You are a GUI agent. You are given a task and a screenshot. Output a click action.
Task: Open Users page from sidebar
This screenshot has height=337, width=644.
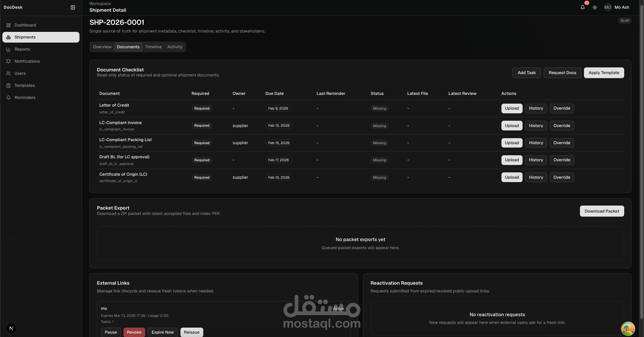pyautogui.click(x=41, y=73)
